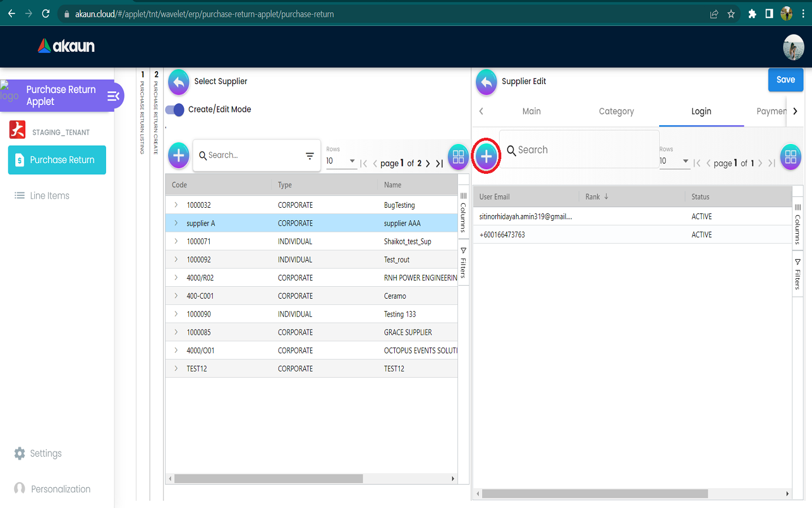Viewport: 812px width, 508px height.
Task: Open grid view icon in login panel
Action: [x=790, y=157]
